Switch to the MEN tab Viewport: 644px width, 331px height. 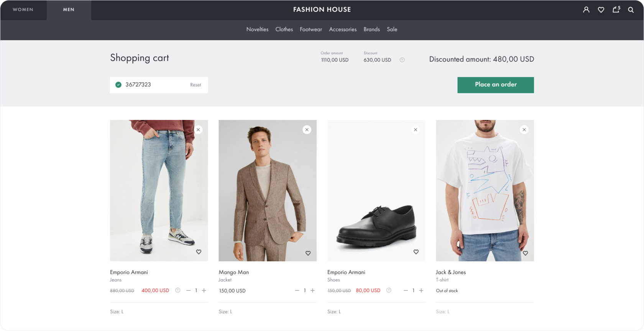point(69,10)
